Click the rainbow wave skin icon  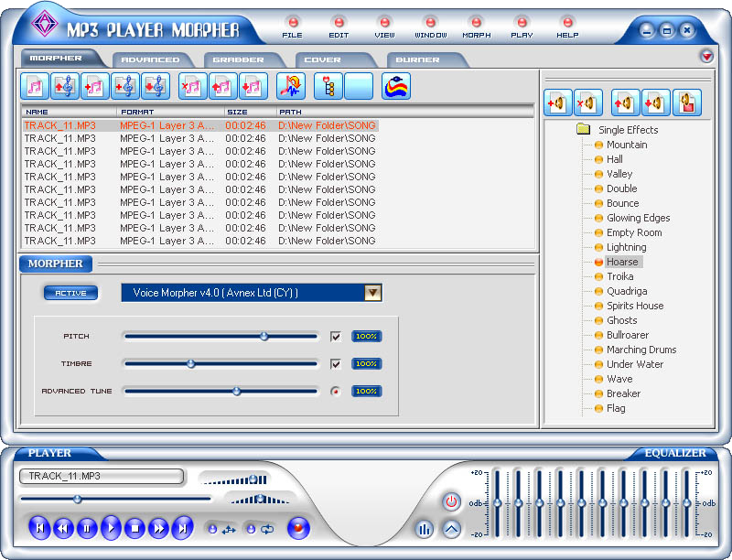point(396,86)
